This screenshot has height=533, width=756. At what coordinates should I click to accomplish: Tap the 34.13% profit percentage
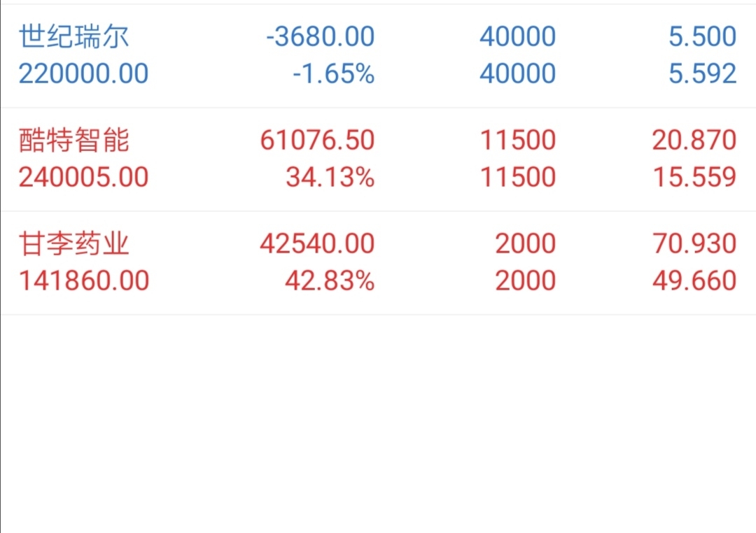[x=330, y=177]
